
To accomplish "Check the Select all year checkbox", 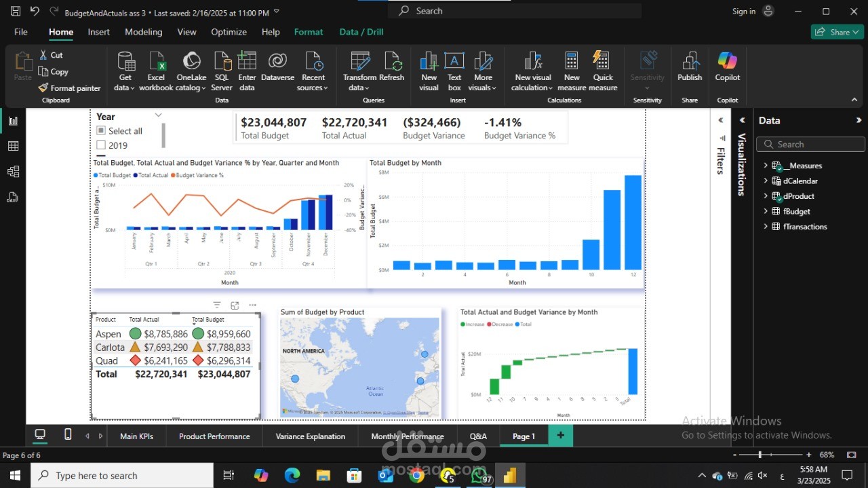I will pyautogui.click(x=101, y=131).
